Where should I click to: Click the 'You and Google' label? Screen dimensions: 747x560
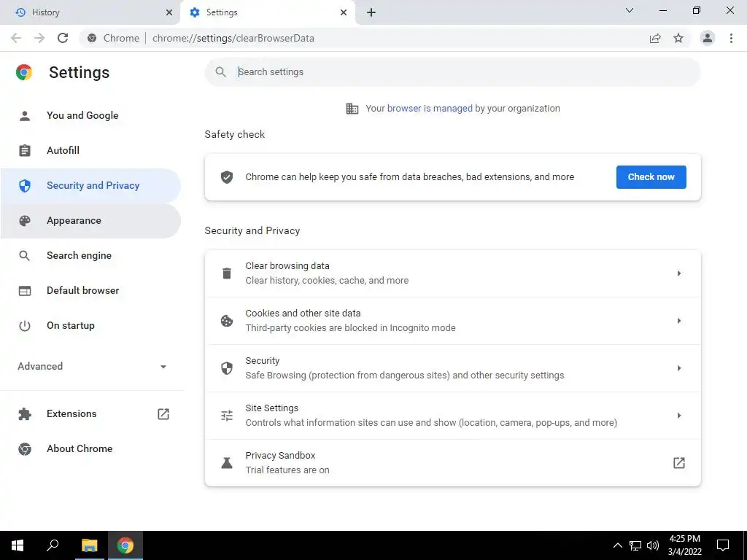(x=82, y=116)
